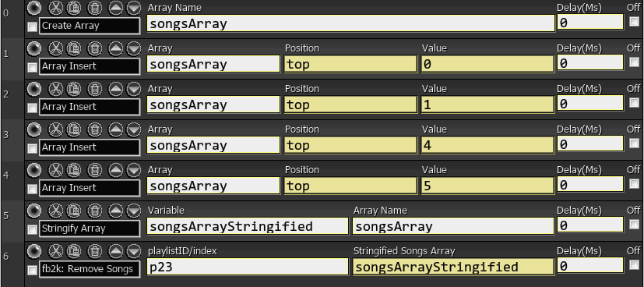Click the Array Name field in Stringify row
This screenshot has height=287, width=644.
coord(453,226)
